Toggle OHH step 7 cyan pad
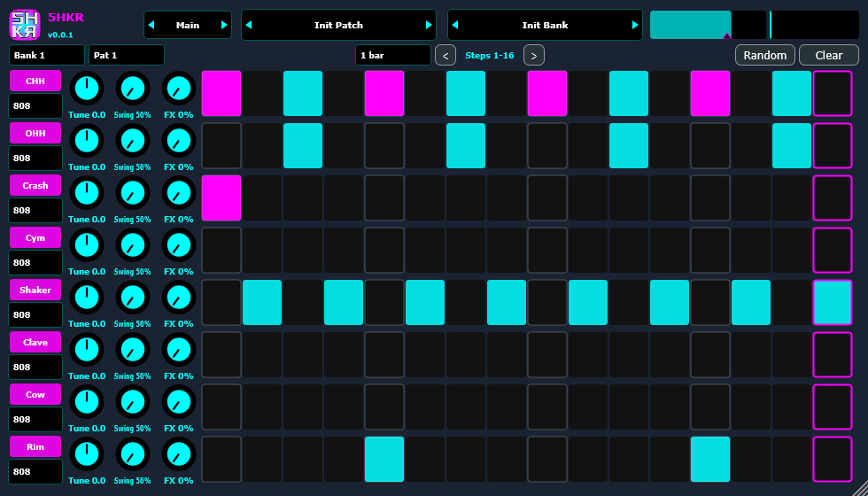Image resolution: width=868 pixels, height=496 pixels. point(466,145)
